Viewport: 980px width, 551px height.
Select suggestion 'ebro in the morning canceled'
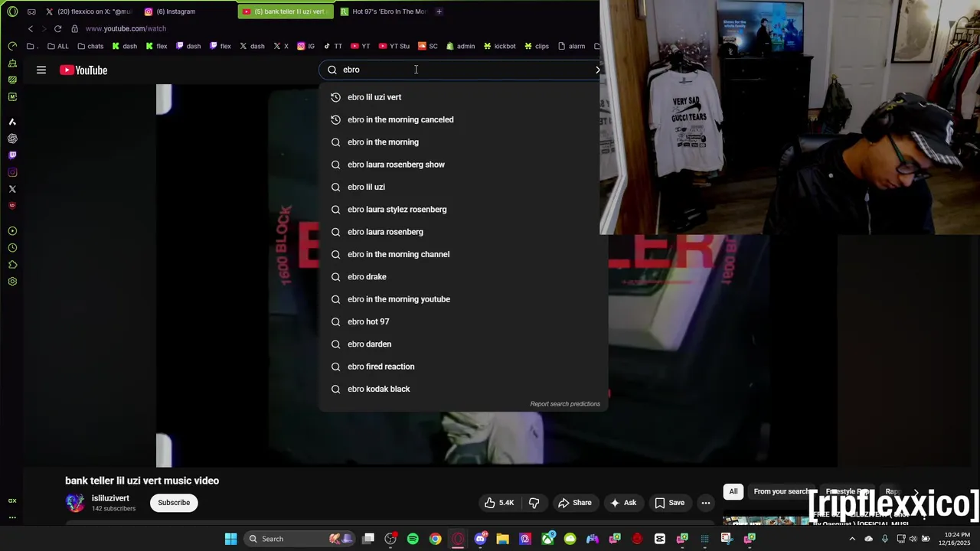click(463, 119)
